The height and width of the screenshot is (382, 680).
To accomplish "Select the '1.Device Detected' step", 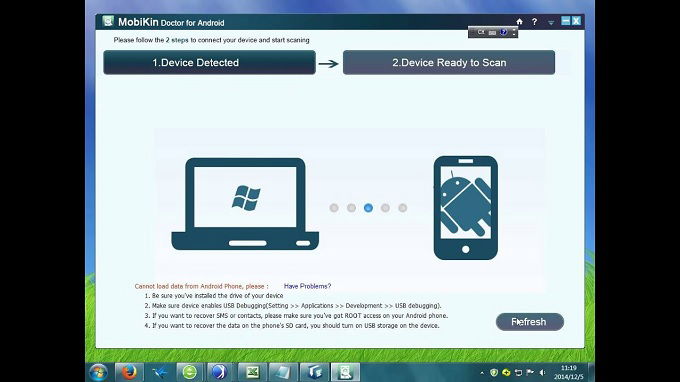I will click(x=209, y=62).
